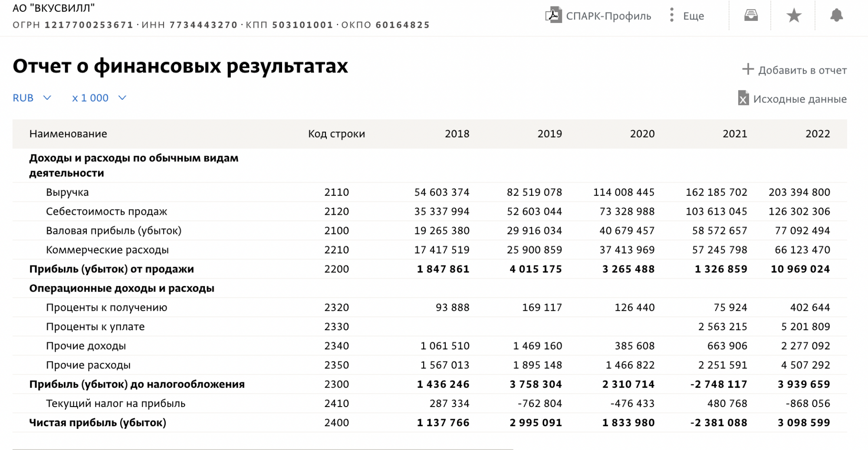Screen dimensions: 868x450
Task: Click the 2018 column header
Action: 457,134
